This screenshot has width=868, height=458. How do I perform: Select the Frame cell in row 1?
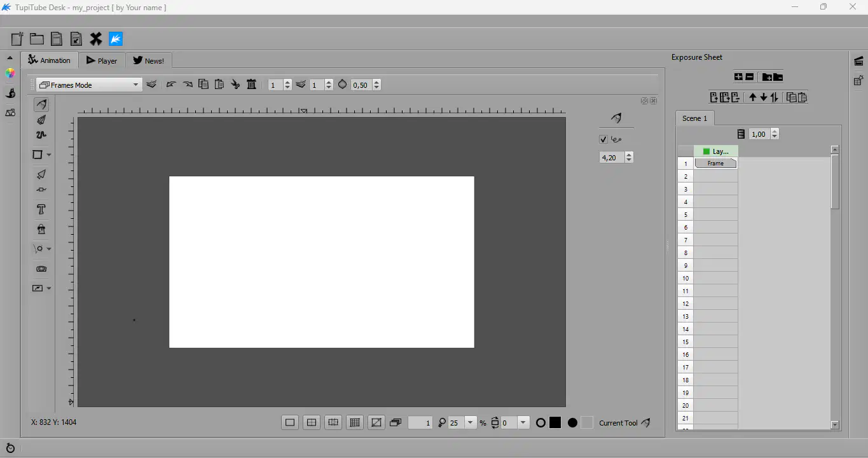(715, 163)
